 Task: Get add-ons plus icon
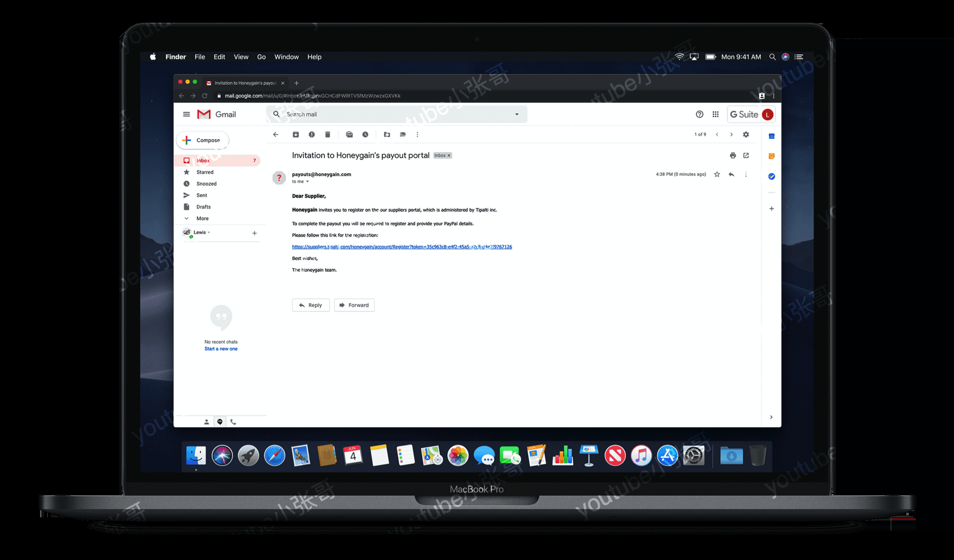[x=771, y=208]
